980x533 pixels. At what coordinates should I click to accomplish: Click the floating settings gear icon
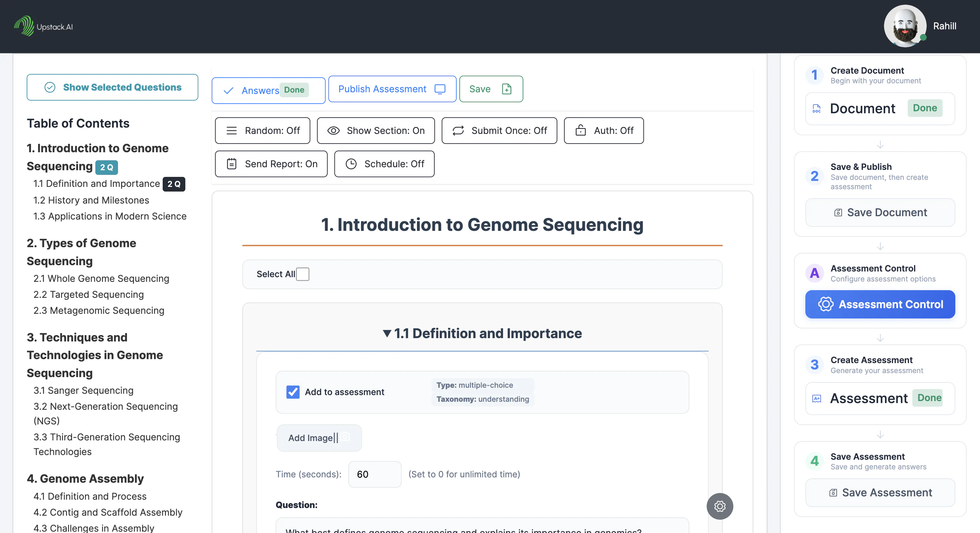pyautogui.click(x=720, y=506)
